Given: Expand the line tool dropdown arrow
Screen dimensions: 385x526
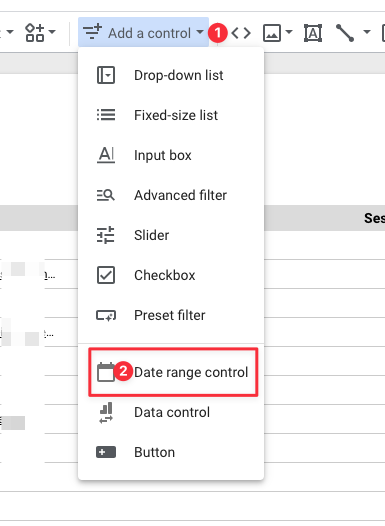Looking at the screenshot, I should (367, 32).
